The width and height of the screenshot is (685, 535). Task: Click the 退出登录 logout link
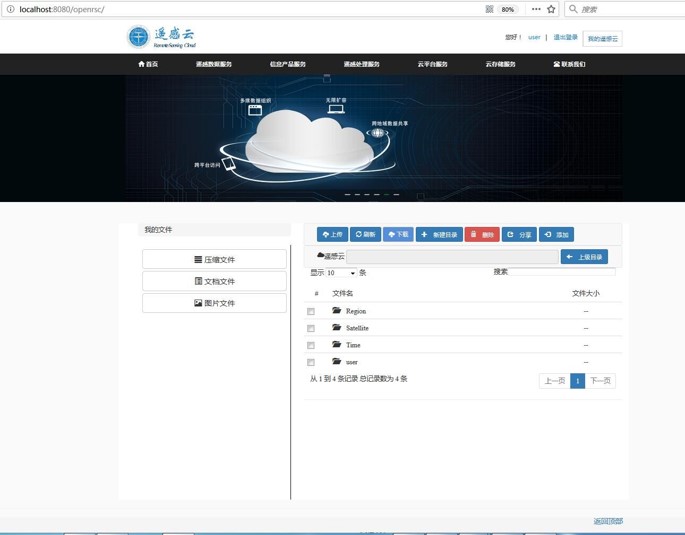(x=565, y=38)
